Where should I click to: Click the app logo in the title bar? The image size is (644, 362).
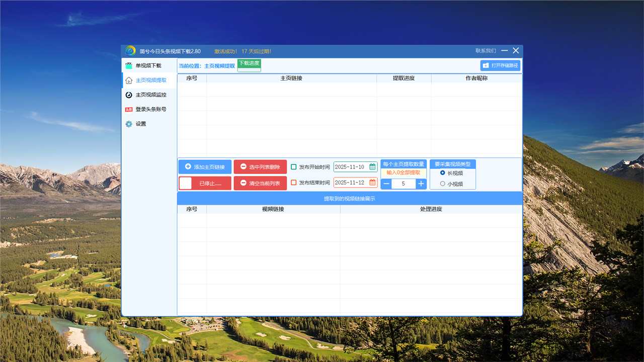click(x=130, y=51)
